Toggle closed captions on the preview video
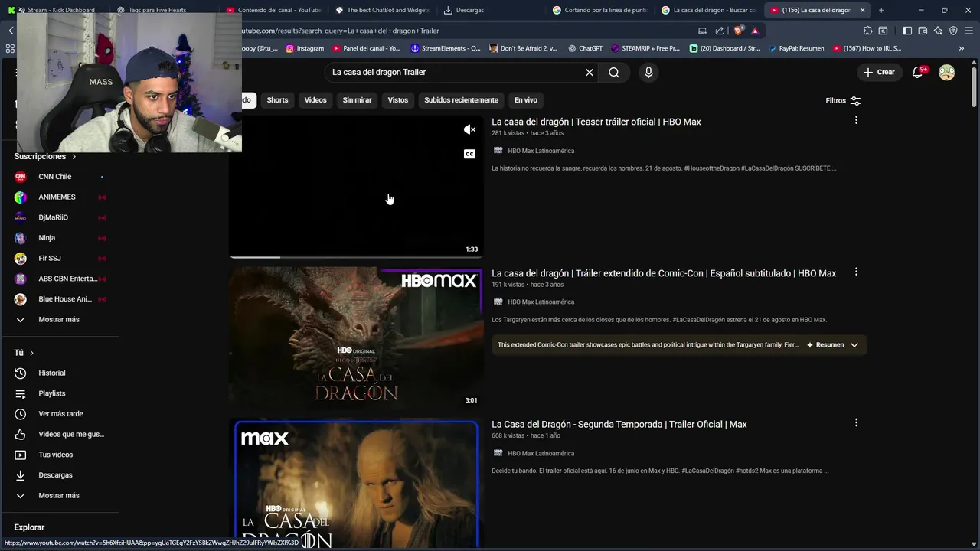 pyautogui.click(x=469, y=154)
